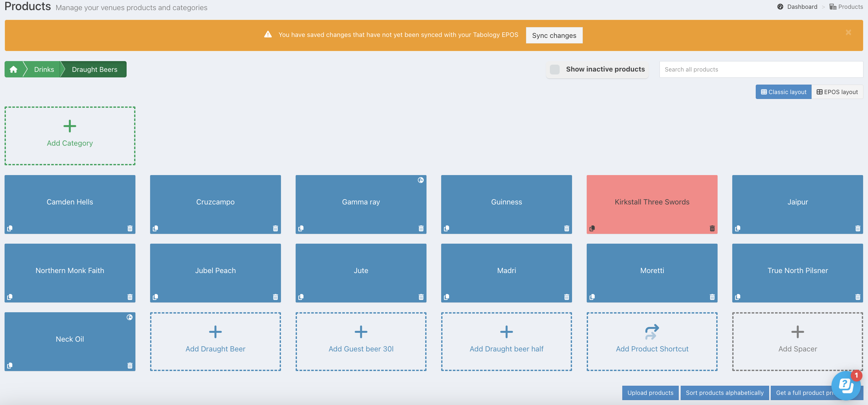Click the globe icon on Gamma ray
Screen dimensions: 868x405
point(421,180)
